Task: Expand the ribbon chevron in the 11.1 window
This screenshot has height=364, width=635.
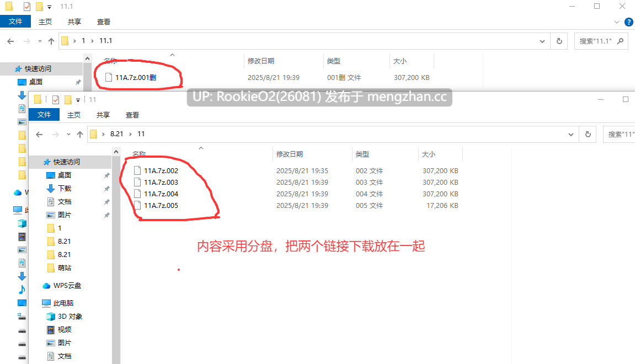Action: 616,22
